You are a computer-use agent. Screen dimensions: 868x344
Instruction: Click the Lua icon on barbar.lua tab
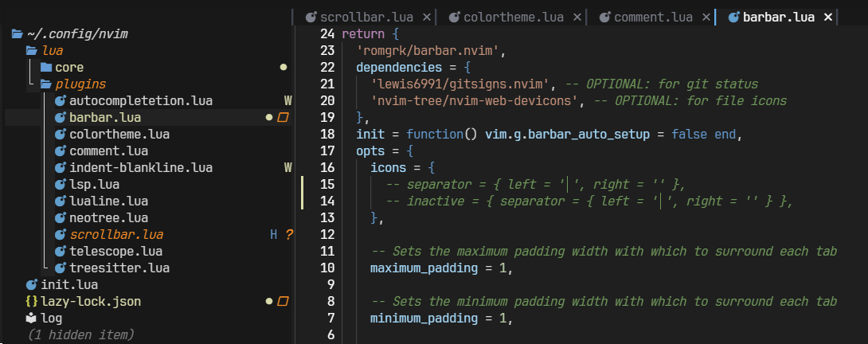[733, 17]
